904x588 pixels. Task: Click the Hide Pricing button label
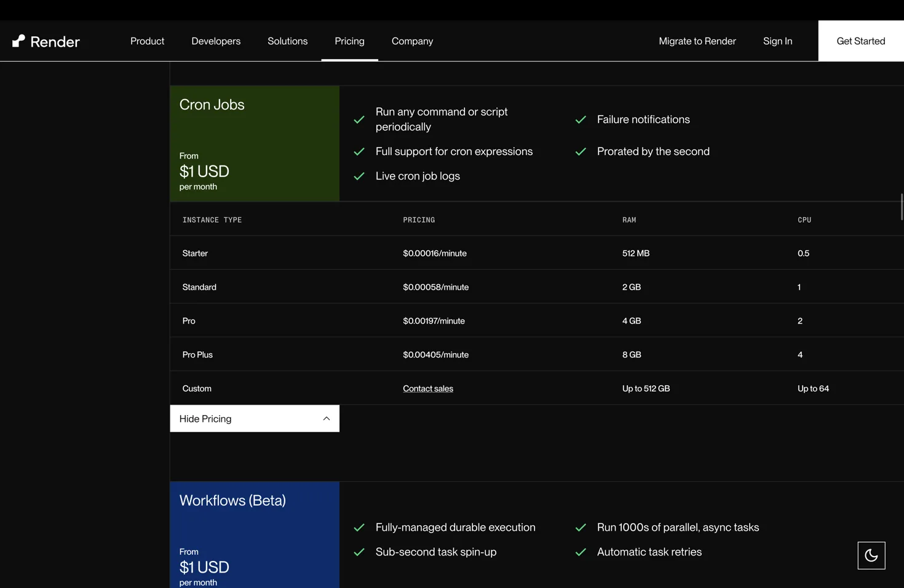pyautogui.click(x=205, y=419)
